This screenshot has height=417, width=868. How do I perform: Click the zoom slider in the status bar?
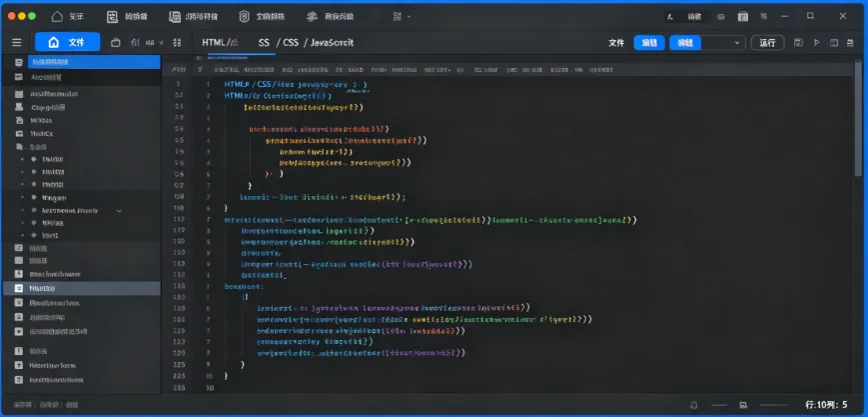coord(774,405)
